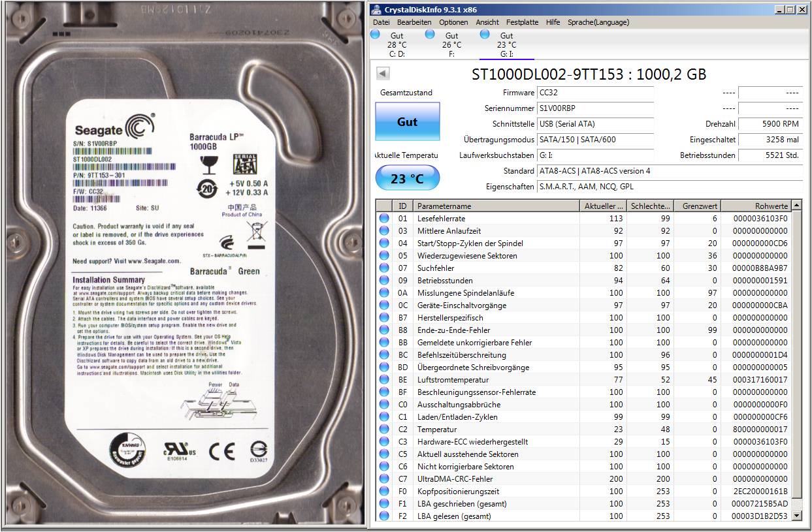Click status orb for Hardware-ECC wiederhergestellt
Image resolution: width=812 pixels, height=532 pixels.
(x=384, y=441)
